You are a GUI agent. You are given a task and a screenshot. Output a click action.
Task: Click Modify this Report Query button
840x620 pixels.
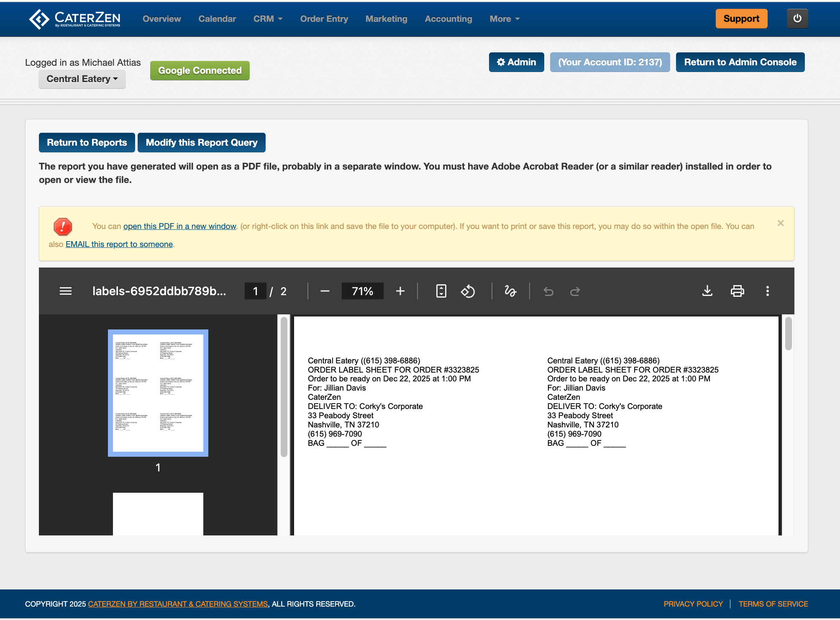point(201,143)
